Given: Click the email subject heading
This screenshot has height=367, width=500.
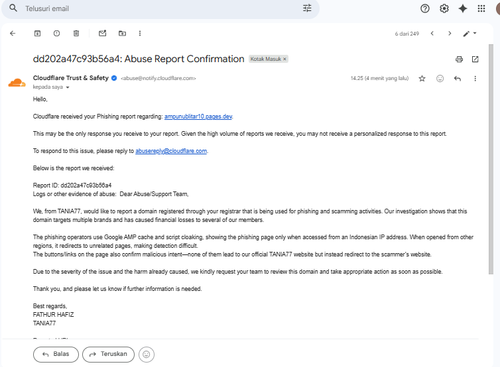Looking at the screenshot, I should (138, 59).
